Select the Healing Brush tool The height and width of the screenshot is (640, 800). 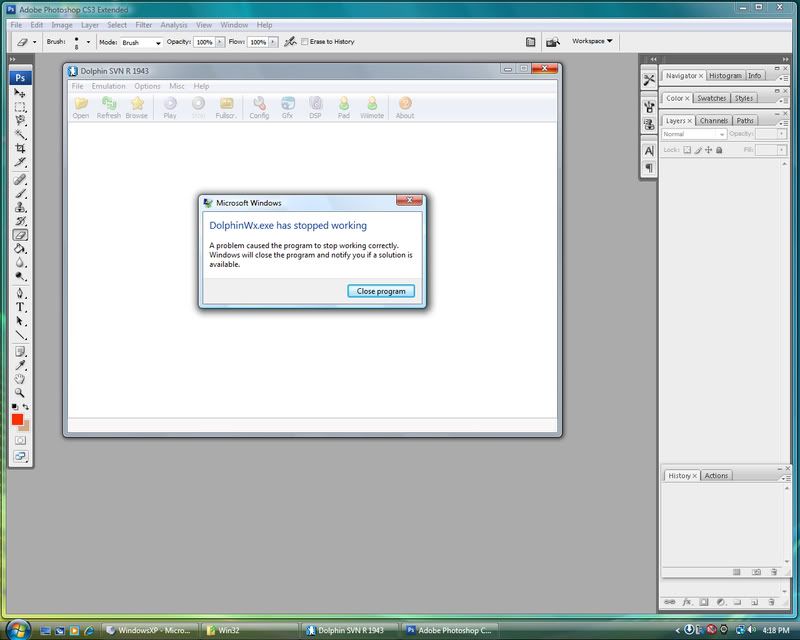click(x=20, y=180)
